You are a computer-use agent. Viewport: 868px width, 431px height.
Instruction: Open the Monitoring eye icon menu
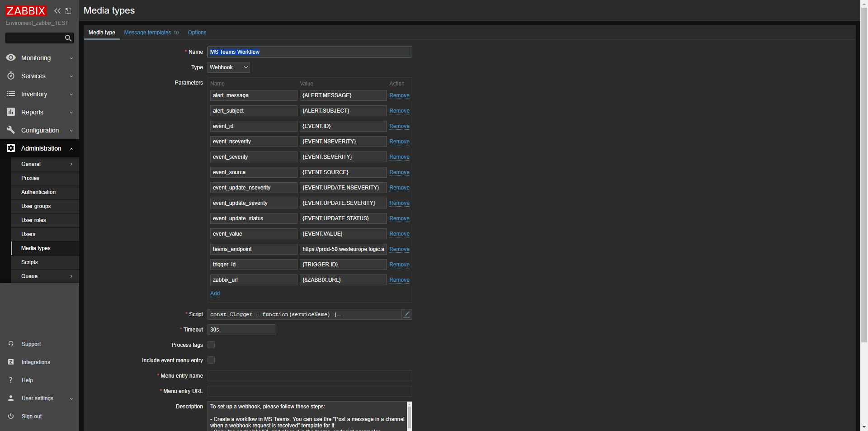[11, 58]
